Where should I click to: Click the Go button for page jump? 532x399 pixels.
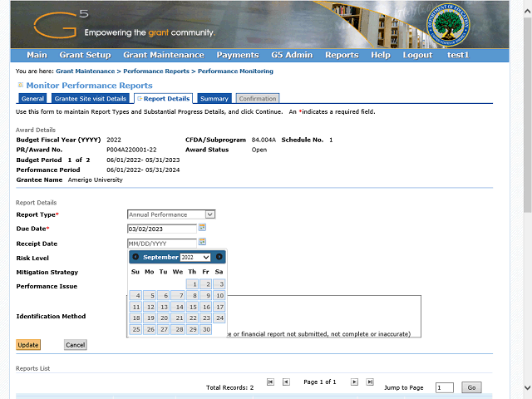(471, 387)
